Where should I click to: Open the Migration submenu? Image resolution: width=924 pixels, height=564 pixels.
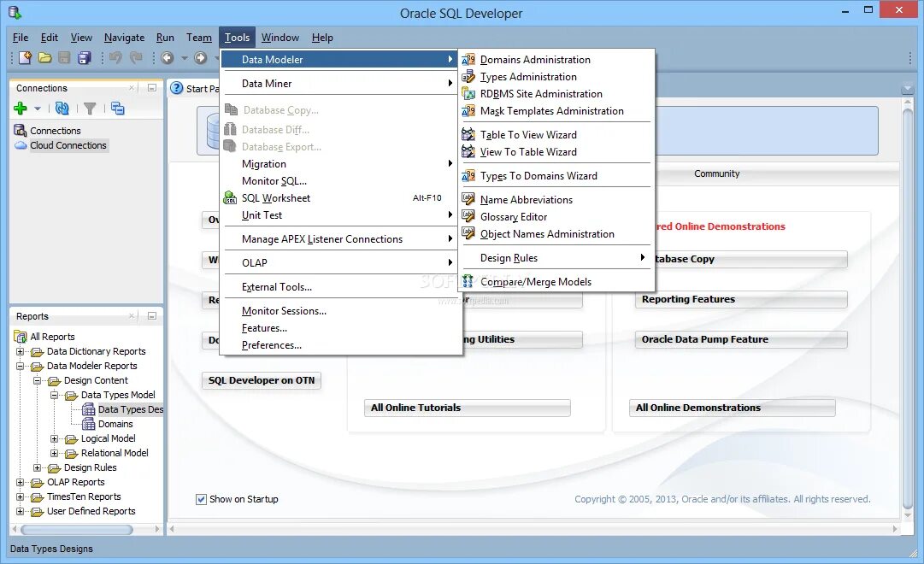(x=340, y=164)
